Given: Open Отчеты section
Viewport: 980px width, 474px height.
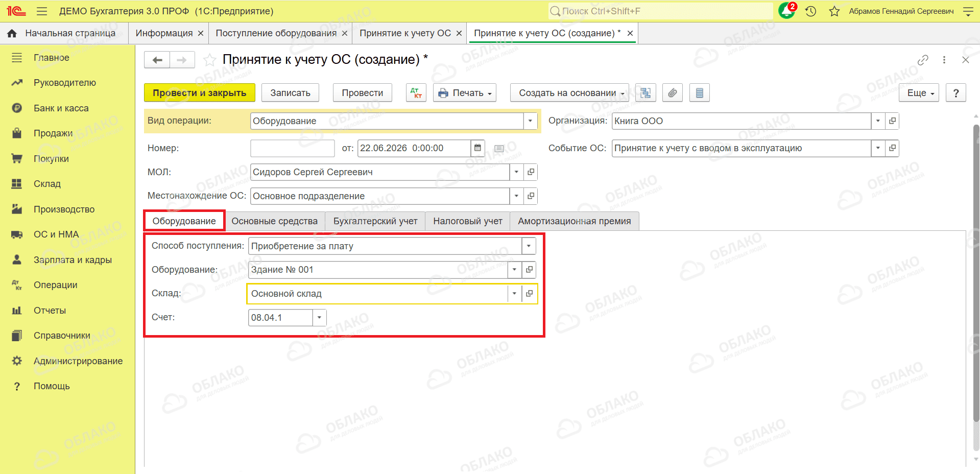Looking at the screenshot, I should click(x=50, y=311).
